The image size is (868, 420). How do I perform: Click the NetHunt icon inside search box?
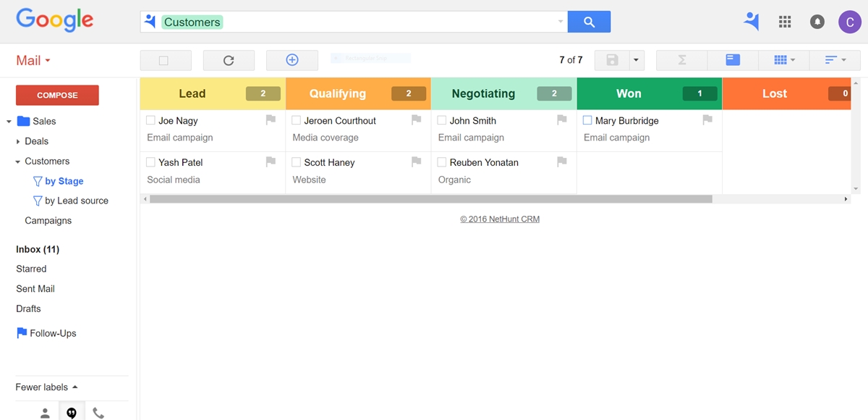point(150,22)
